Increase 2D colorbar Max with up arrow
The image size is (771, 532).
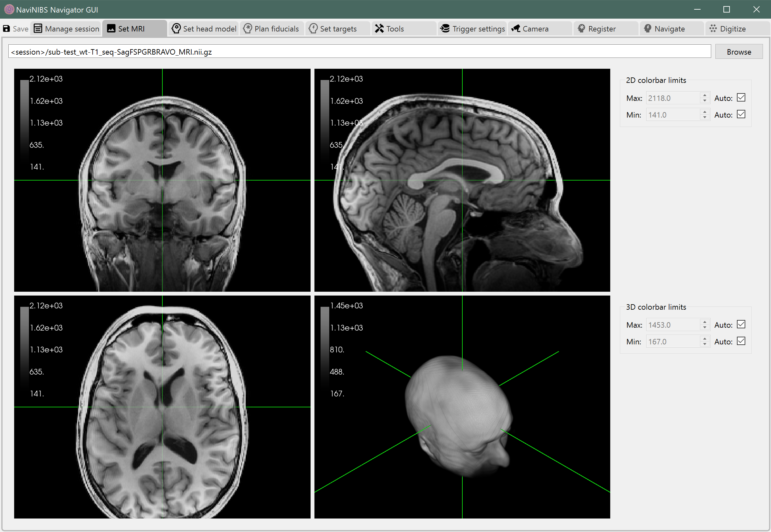click(705, 95)
